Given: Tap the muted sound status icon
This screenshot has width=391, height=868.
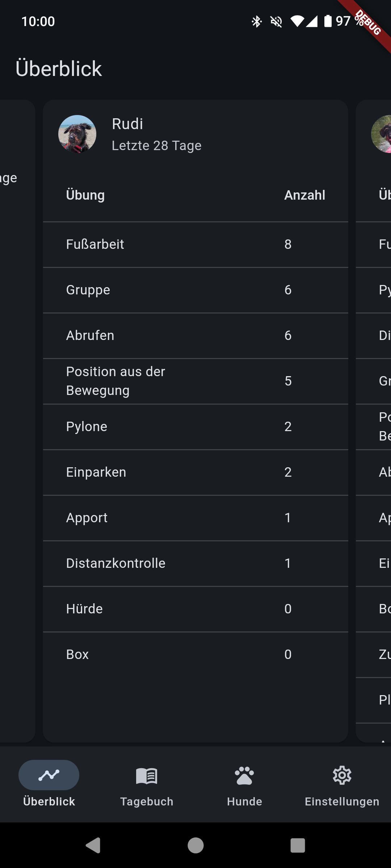Looking at the screenshot, I should point(276,22).
